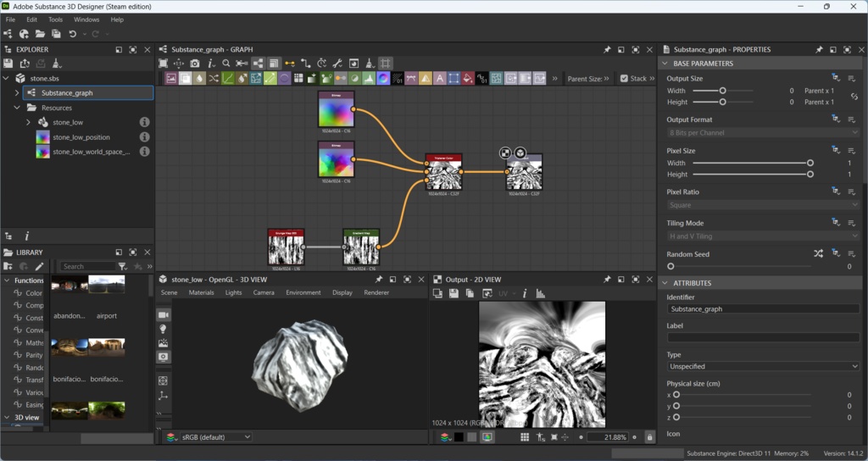Image resolution: width=868 pixels, height=461 pixels.
Task: Open the Edit menu
Action: (x=31, y=19)
